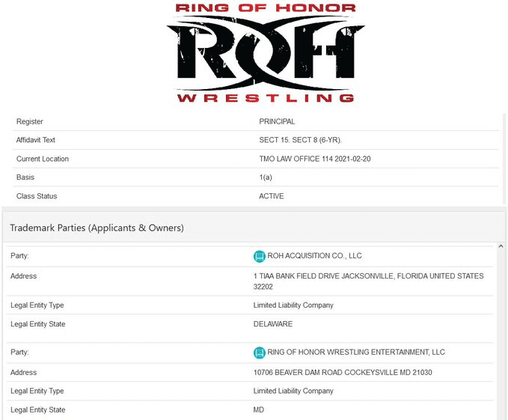Click the Trademark Parties (Applicants & Owners) header
Viewport: 508px width, 420px height.
(x=97, y=228)
